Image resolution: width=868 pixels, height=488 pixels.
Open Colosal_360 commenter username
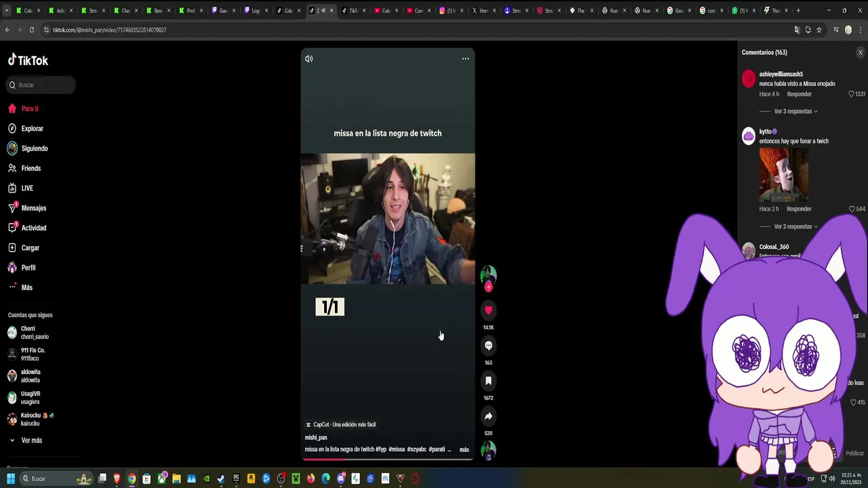(774, 247)
